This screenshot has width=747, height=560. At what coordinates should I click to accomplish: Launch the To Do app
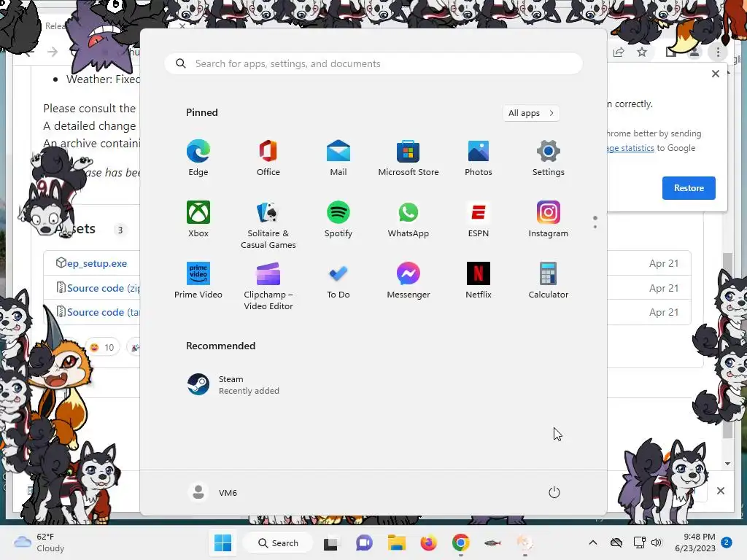338,281
